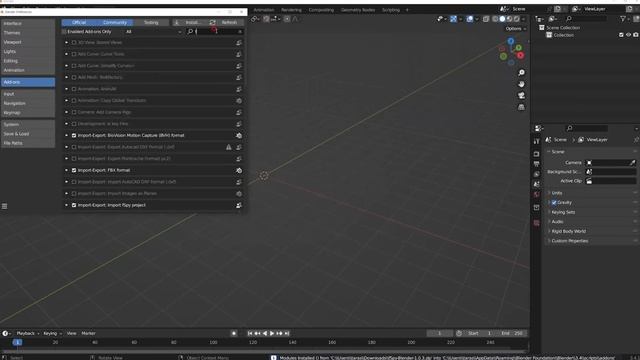Click the blue Z axis of navigation gizmo

tap(511, 41)
